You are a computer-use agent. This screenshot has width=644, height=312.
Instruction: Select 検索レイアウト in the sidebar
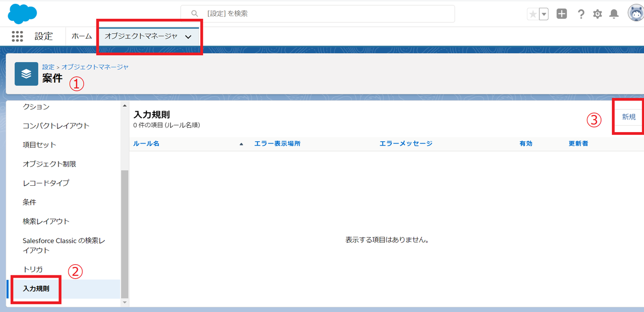[46, 221]
